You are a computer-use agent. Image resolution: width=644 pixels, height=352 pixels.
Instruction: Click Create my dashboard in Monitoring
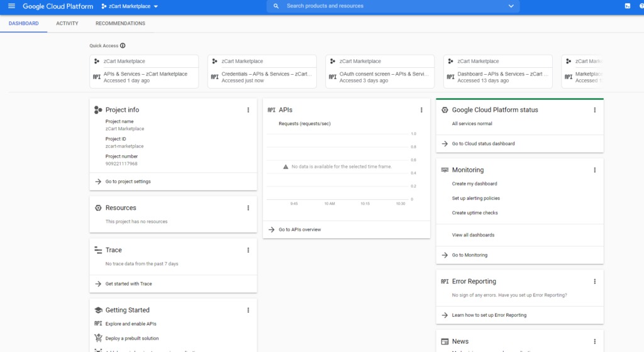[x=474, y=184]
